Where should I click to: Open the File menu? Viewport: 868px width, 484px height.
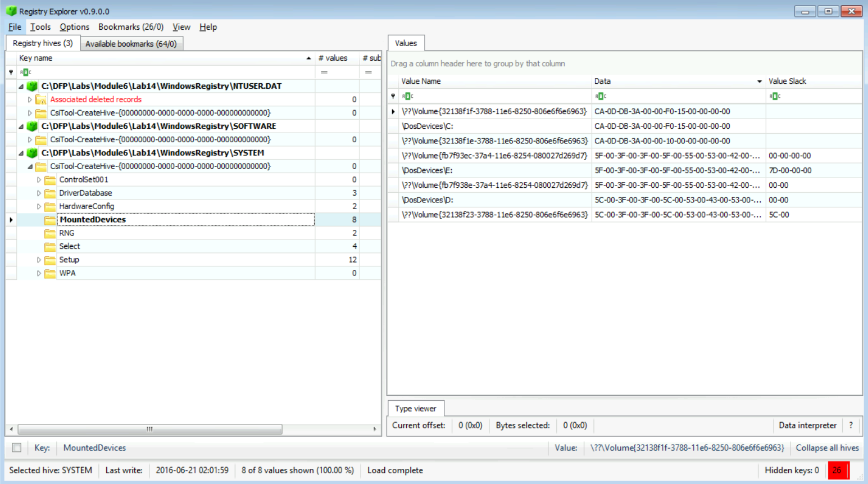click(x=15, y=27)
